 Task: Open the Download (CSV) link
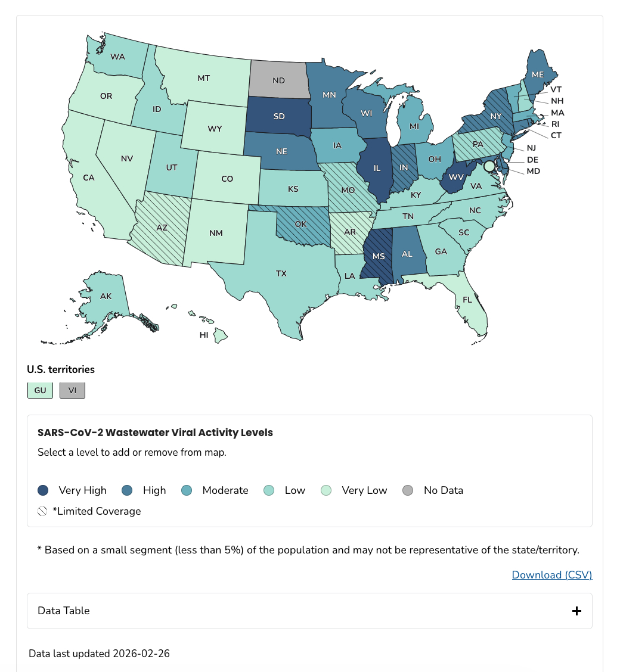[551, 575]
